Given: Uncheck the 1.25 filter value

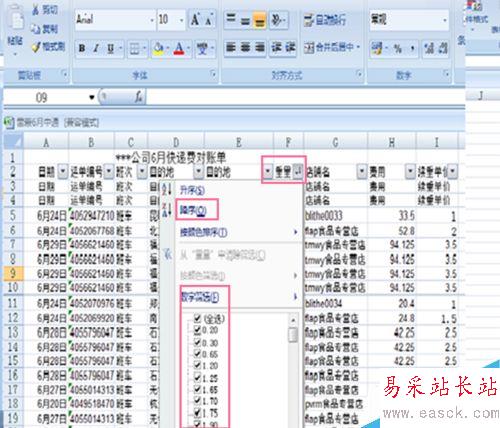Looking at the screenshot, I should coord(197,378).
